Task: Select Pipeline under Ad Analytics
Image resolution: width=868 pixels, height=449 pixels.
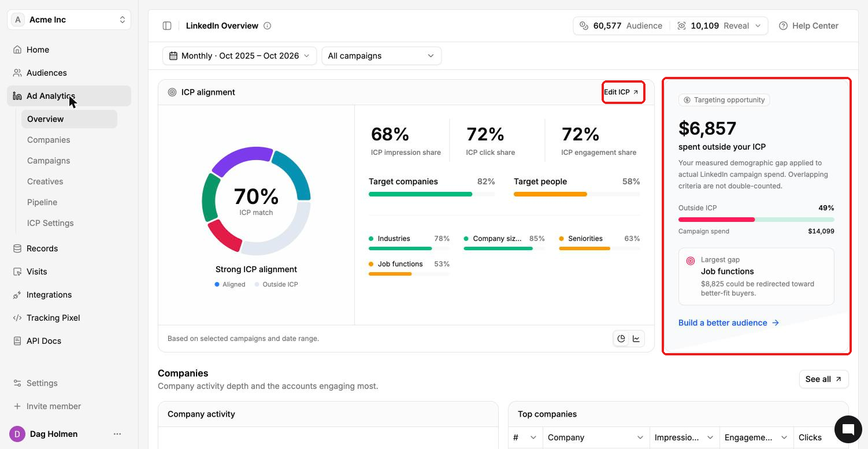Action: (69, 202)
